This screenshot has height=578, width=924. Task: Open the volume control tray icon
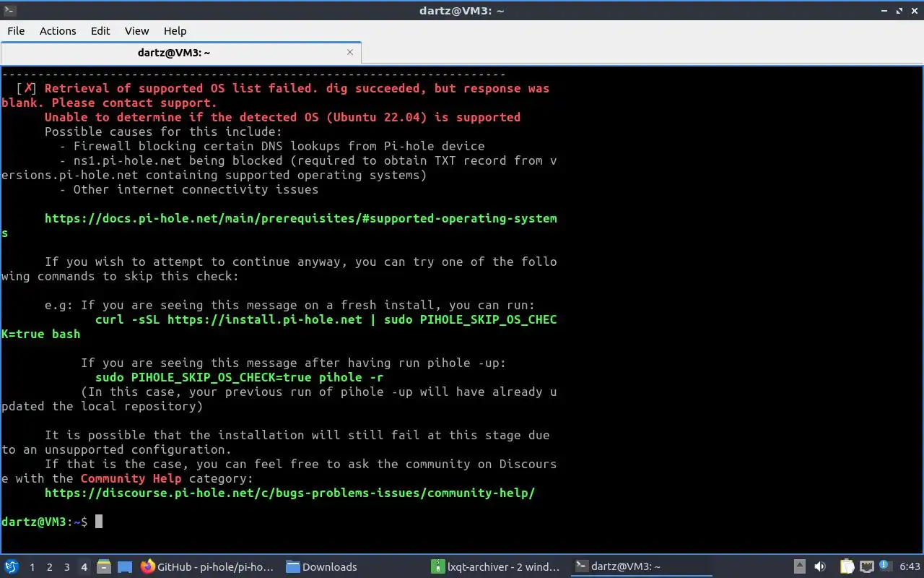point(820,567)
